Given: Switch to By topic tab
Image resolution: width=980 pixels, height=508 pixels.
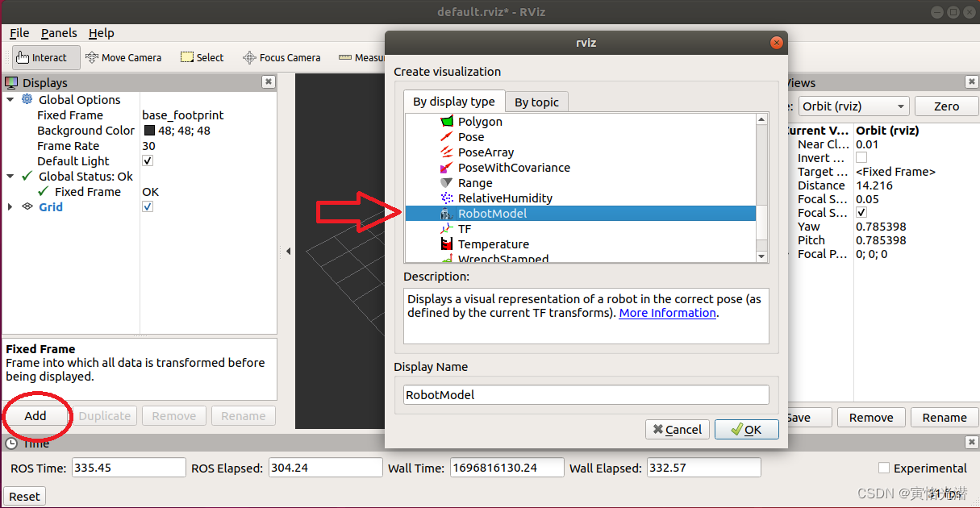Looking at the screenshot, I should click(x=537, y=102).
